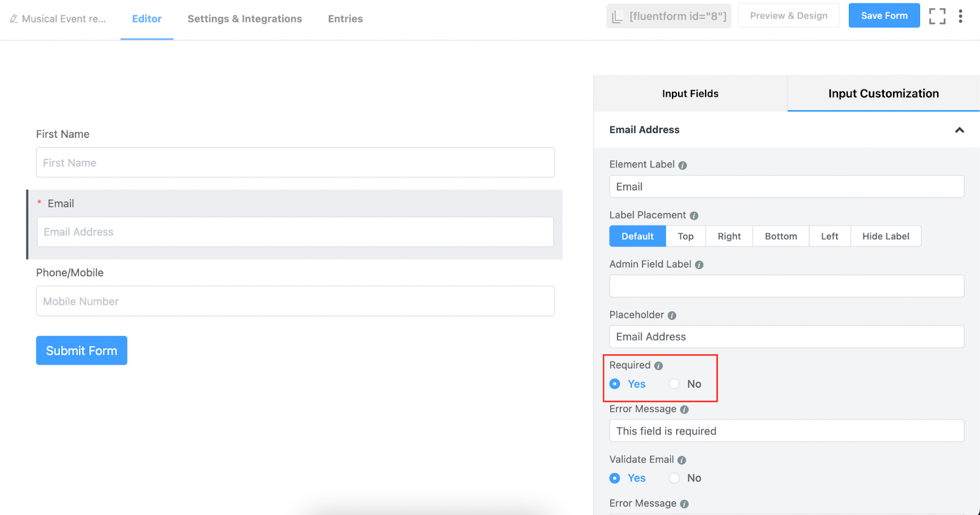980x515 pixels.
Task: Click the Element Label info icon
Action: pos(682,165)
